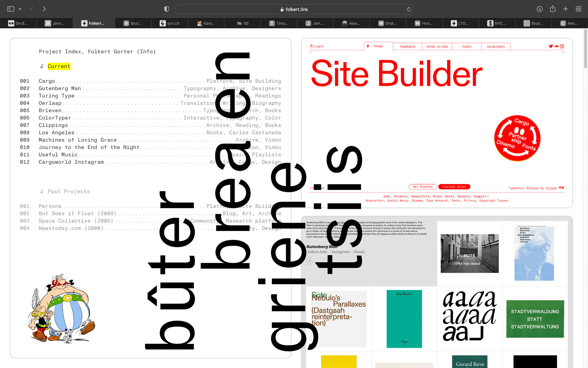Image resolution: width=588 pixels, height=368 pixels.
Task: Reload the page with refresh icon
Action: point(409,9)
